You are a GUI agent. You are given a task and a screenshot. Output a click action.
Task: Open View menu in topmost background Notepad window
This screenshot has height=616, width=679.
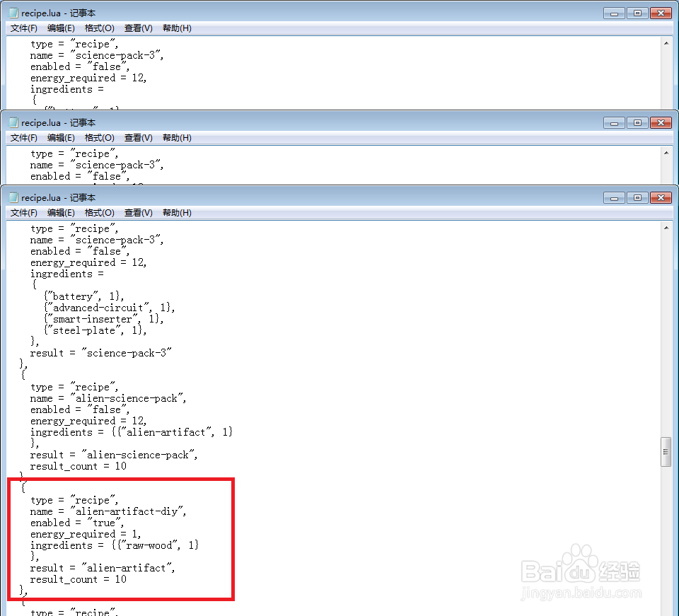point(138,28)
